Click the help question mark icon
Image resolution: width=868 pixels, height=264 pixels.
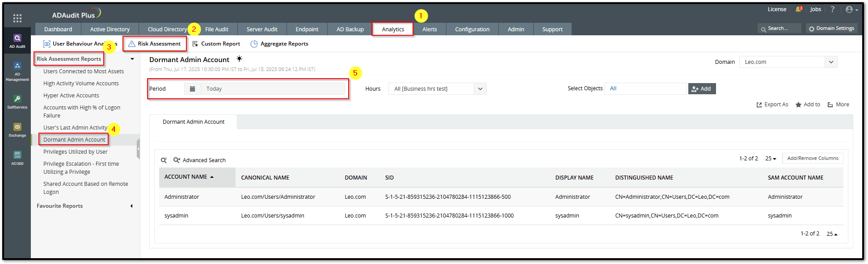pyautogui.click(x=832, y=9)
